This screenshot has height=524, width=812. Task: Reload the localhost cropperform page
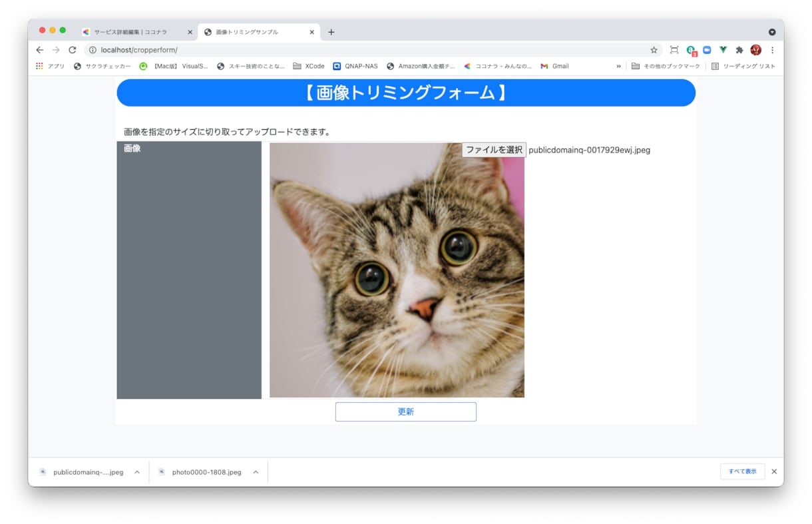pos(73,50)
